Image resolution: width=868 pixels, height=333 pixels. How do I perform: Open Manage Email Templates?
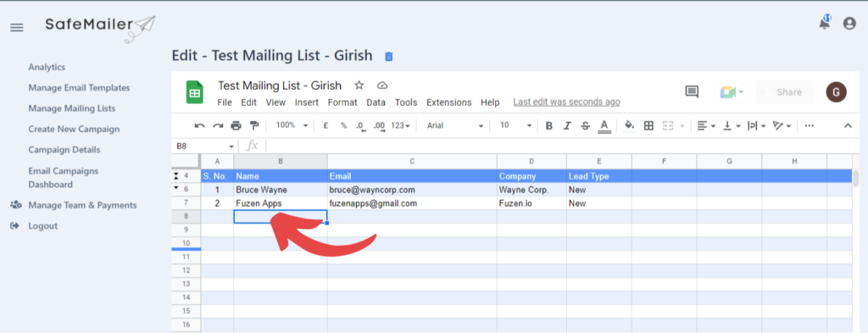click(79, 87)
